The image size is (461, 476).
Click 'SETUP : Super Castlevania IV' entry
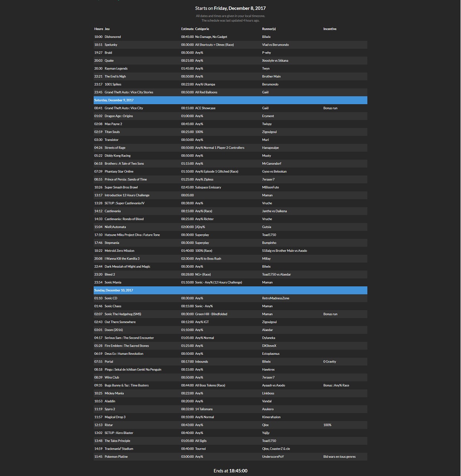124,203
